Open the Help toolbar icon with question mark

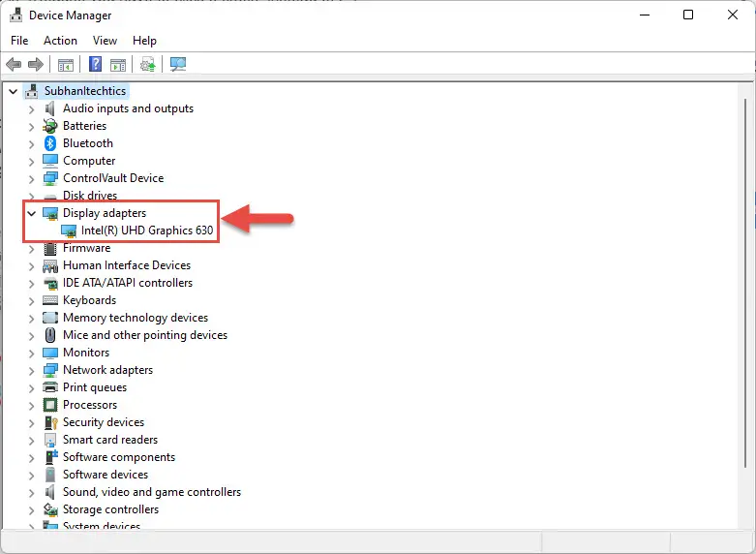96,64
